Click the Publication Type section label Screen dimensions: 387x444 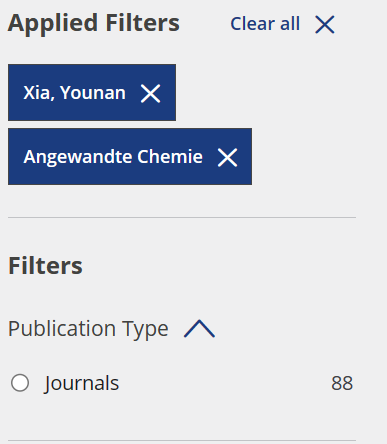coord(88,329)
